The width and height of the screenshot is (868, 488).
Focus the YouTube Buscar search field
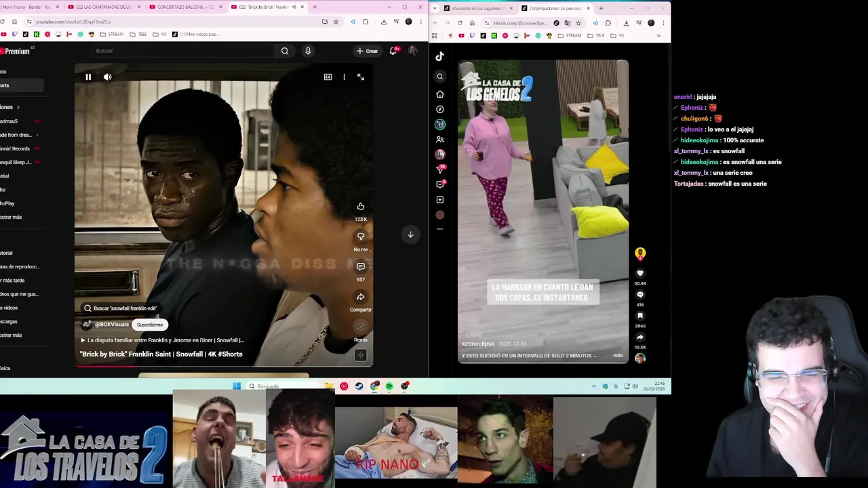[x=181, y=51]
